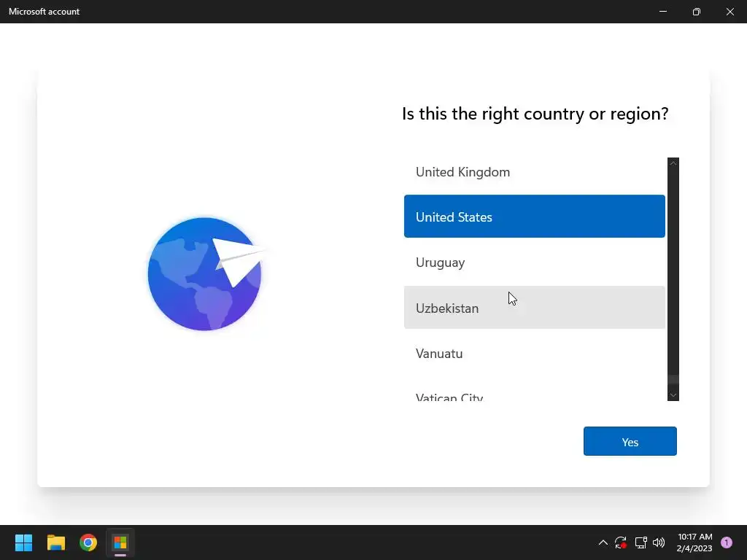
Task: Click the Microsoft Store taskbar icon
Action: (x=120, y=542)
